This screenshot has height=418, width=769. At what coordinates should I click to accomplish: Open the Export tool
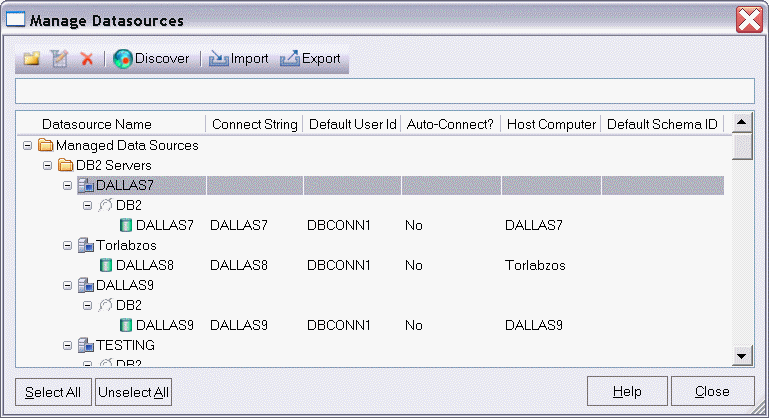(310, 59)
